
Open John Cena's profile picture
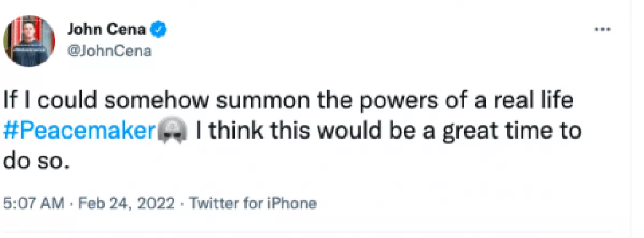(30, 41)
